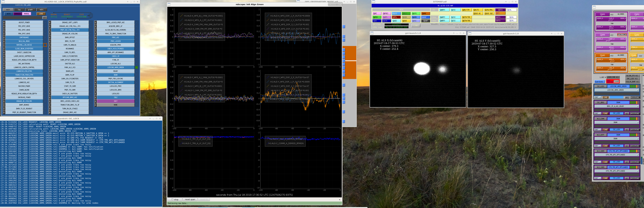Open the SUS SQZ screen in SITEMAP
Viewport: 644px width, 208px height.
point(489,13)
